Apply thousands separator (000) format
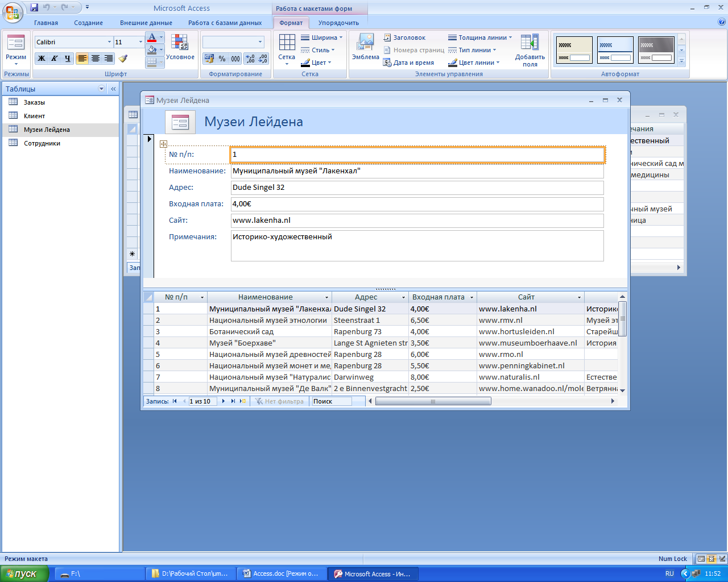 (x=235, y=59)
